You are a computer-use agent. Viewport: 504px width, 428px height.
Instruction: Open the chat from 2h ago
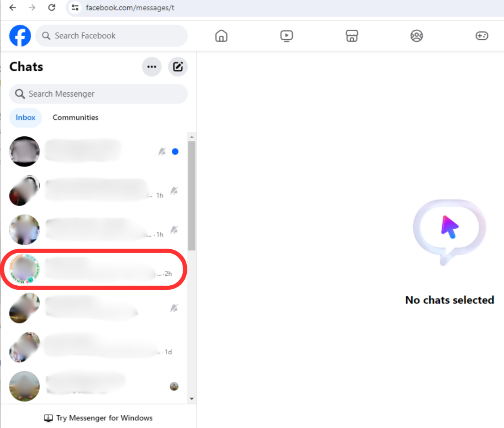point(94,269)
